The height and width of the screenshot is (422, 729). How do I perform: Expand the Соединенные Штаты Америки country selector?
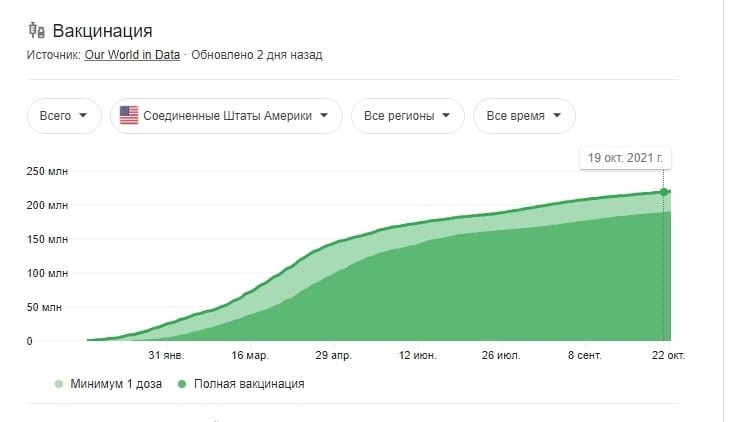point(226,116)
